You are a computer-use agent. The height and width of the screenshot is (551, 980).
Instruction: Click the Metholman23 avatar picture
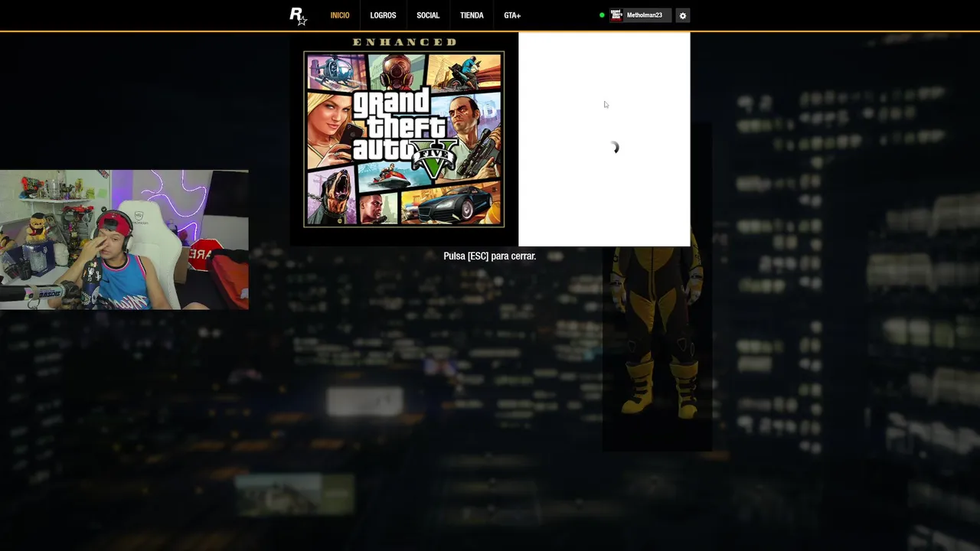616,15
